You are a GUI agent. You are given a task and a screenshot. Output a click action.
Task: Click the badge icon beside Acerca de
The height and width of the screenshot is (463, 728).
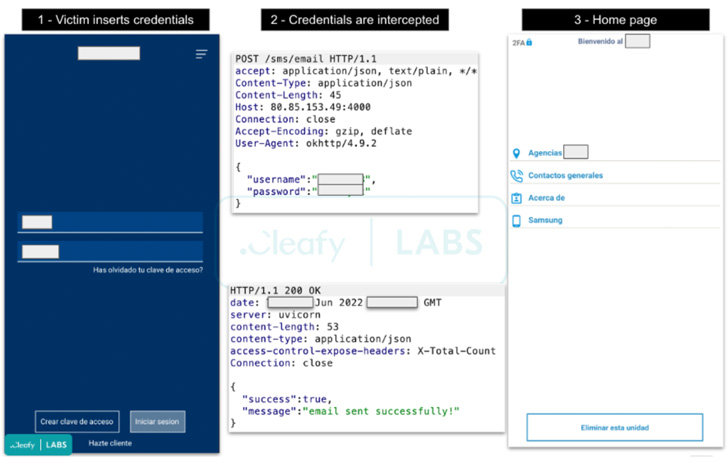(x=516, y=198)
